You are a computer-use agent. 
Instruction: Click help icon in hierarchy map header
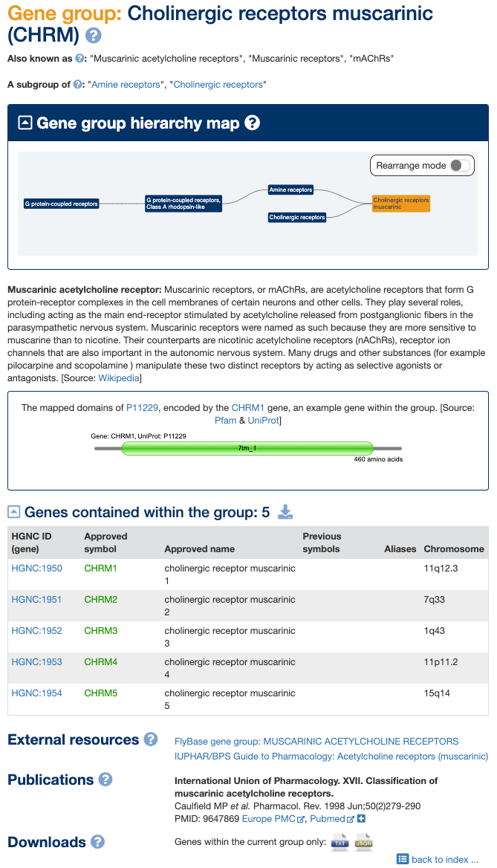253,123
